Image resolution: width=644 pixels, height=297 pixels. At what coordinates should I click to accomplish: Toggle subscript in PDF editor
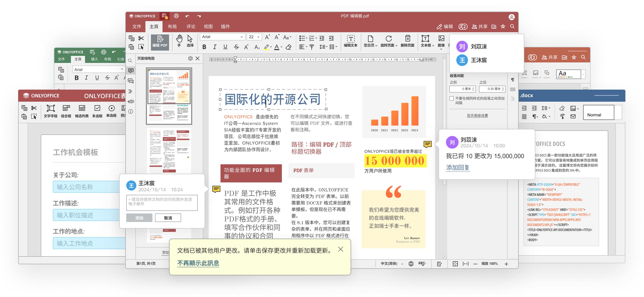(257, 47)
